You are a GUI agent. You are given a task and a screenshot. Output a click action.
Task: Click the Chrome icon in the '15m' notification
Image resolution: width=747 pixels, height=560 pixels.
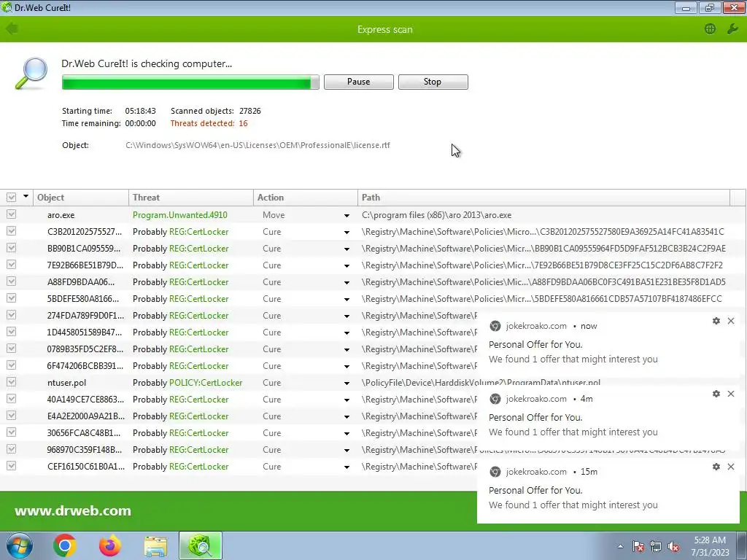(495, 472)
